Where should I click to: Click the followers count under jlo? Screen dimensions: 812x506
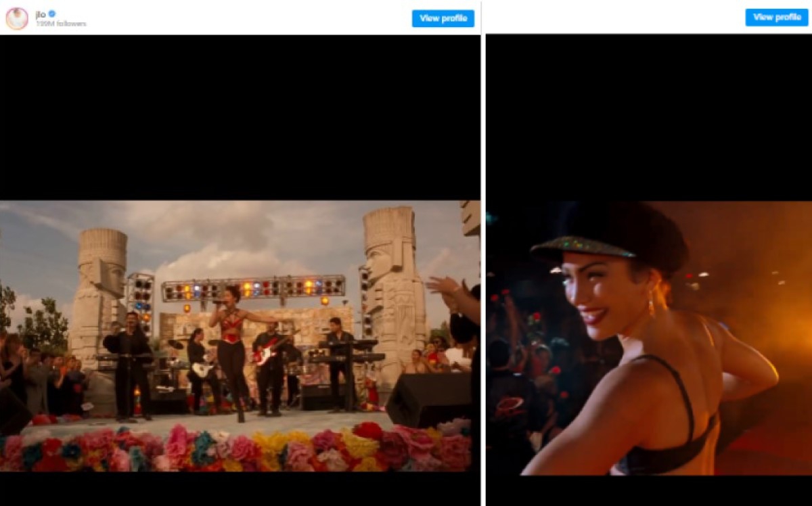[61, 24]
